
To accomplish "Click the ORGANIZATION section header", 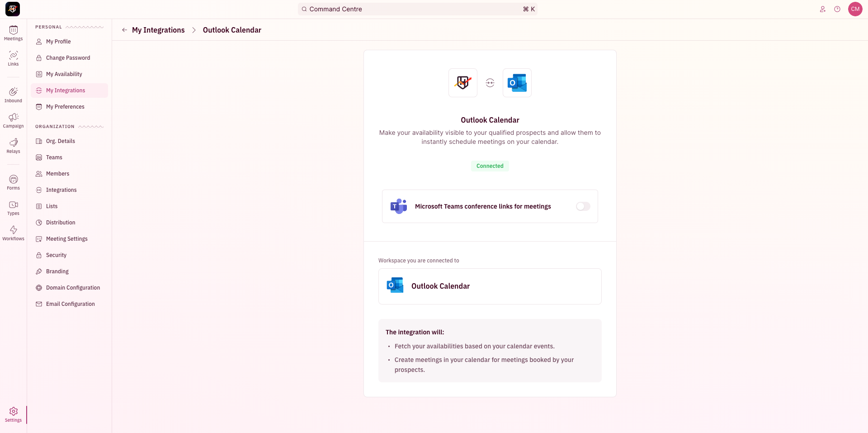I will coord(55,127).
